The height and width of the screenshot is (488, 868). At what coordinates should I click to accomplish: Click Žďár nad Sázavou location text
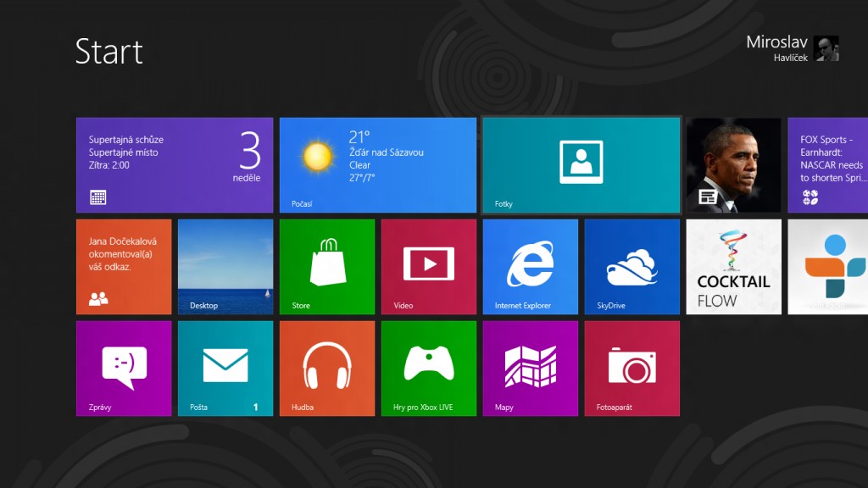click(x=387, y=152)
